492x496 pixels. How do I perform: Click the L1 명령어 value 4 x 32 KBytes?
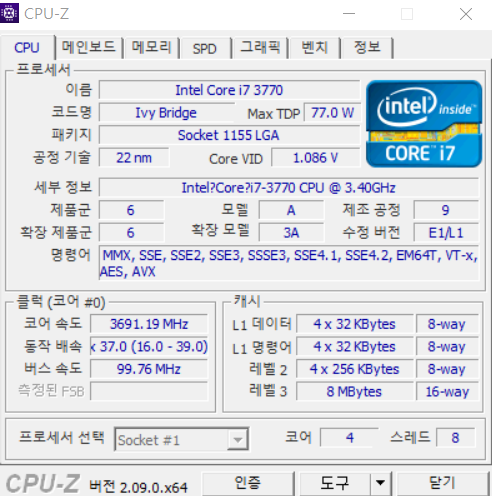coord(354,347)
